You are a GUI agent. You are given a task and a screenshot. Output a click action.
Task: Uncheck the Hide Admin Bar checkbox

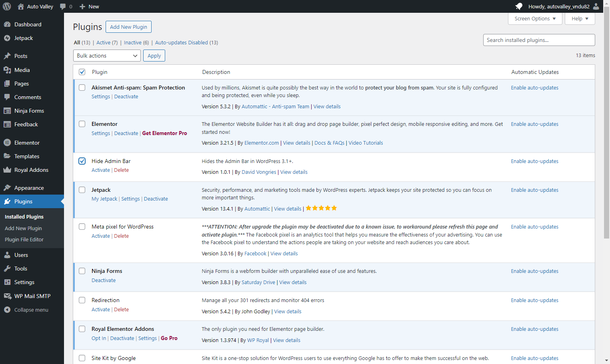tap(82, 161)
